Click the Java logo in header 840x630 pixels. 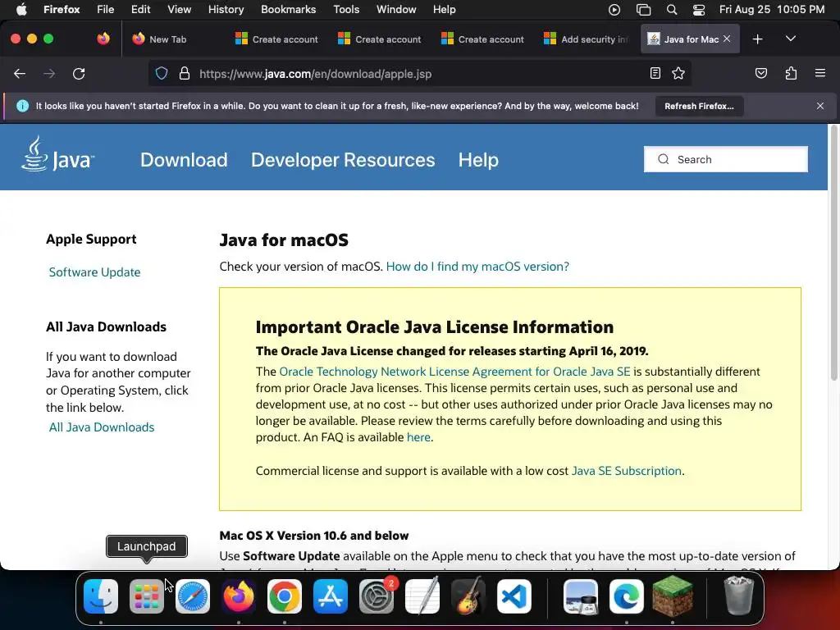click(x=58, y=154)
